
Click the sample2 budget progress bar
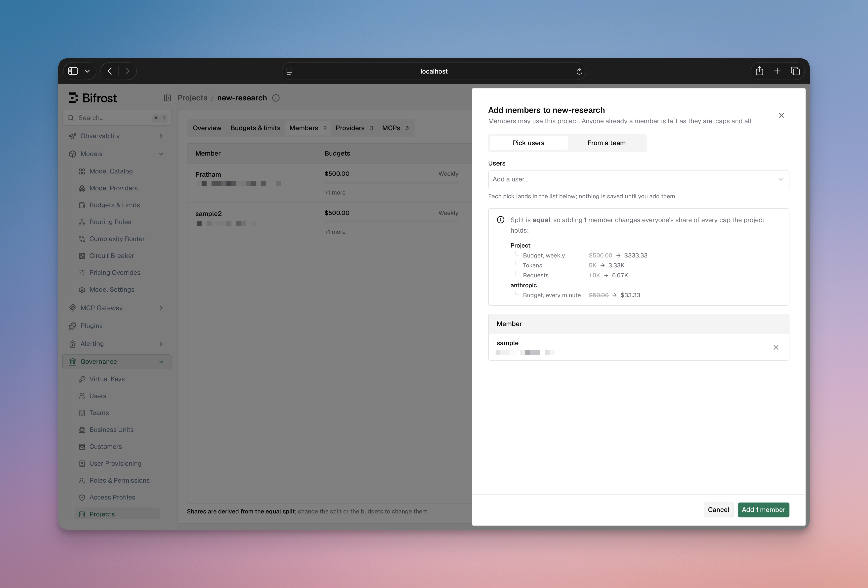pos(391,221)
